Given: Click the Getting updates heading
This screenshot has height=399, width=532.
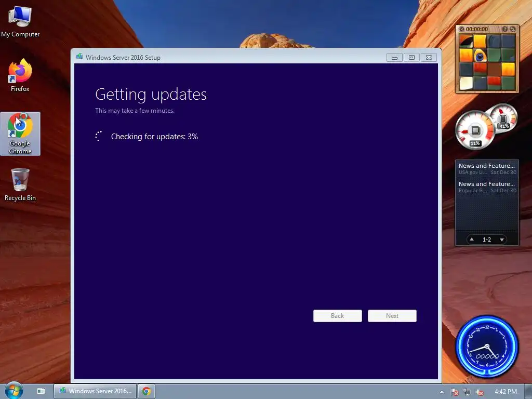Looking at the screenshot, I should (x=151, y=95).
